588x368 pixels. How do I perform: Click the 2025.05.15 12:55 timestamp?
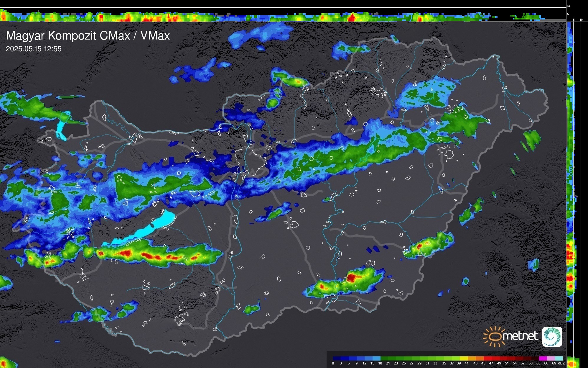point(34,49)
